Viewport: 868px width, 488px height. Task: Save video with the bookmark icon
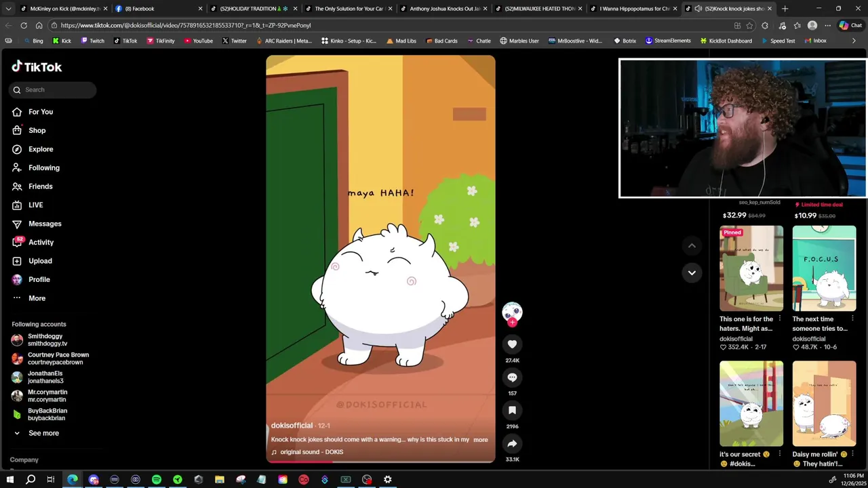[512, 410]
